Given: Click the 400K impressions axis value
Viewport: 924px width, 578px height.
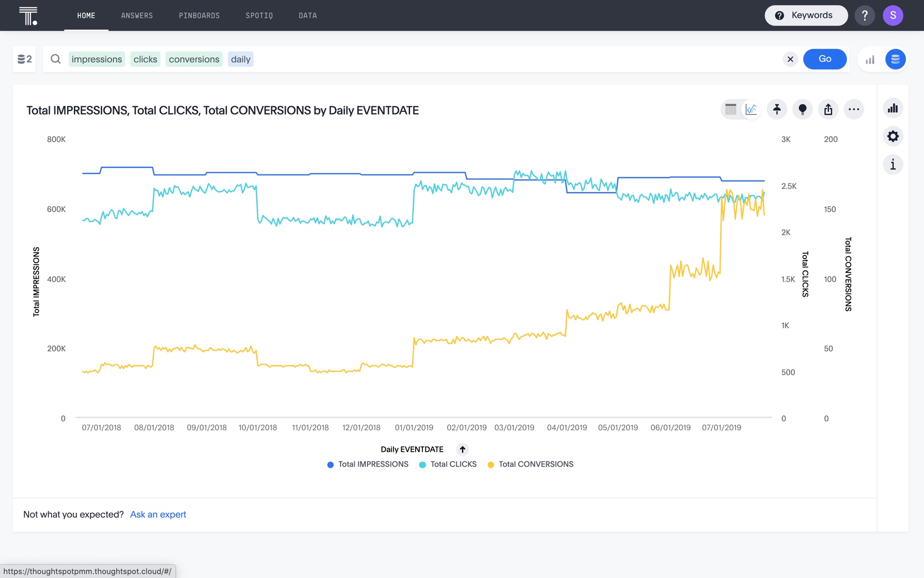Looking at the screenshot, I should point(56,279).
